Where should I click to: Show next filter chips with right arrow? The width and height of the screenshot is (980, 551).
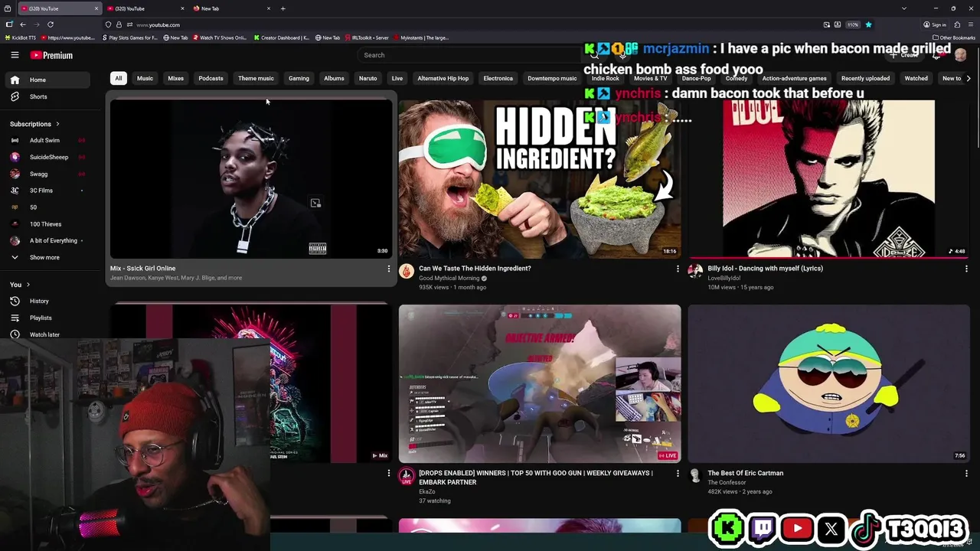[968, 78]
